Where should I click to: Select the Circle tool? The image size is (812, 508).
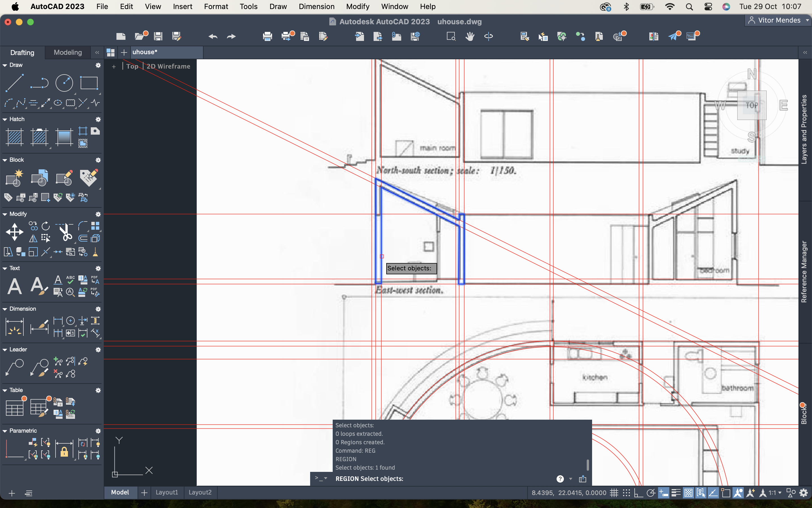pos(64,83)
